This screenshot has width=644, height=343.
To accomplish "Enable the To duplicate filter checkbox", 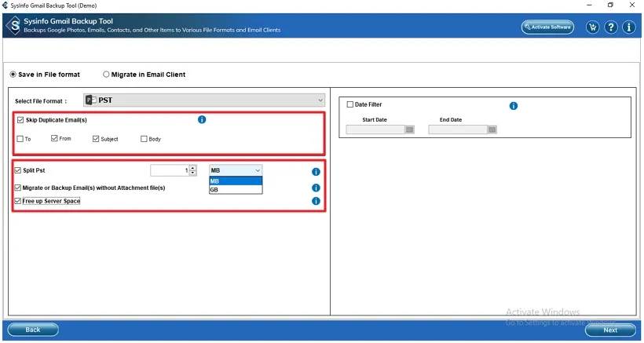I will pos(20,139).
